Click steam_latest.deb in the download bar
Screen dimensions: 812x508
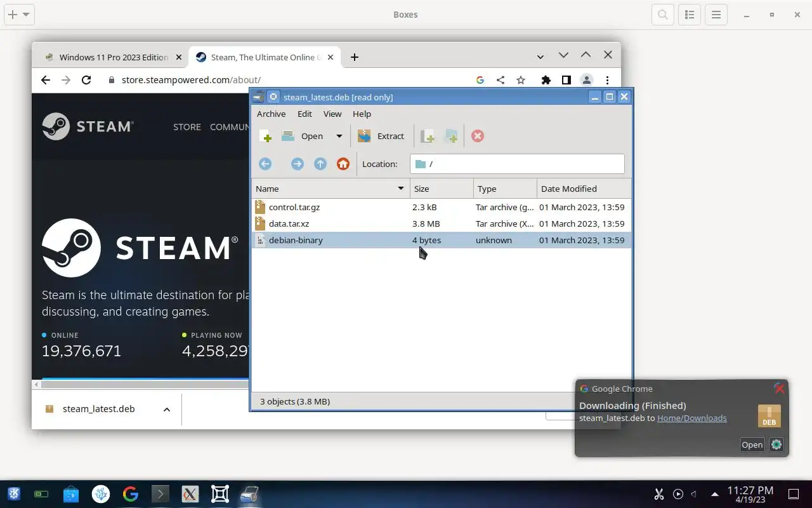click(98, 409)
